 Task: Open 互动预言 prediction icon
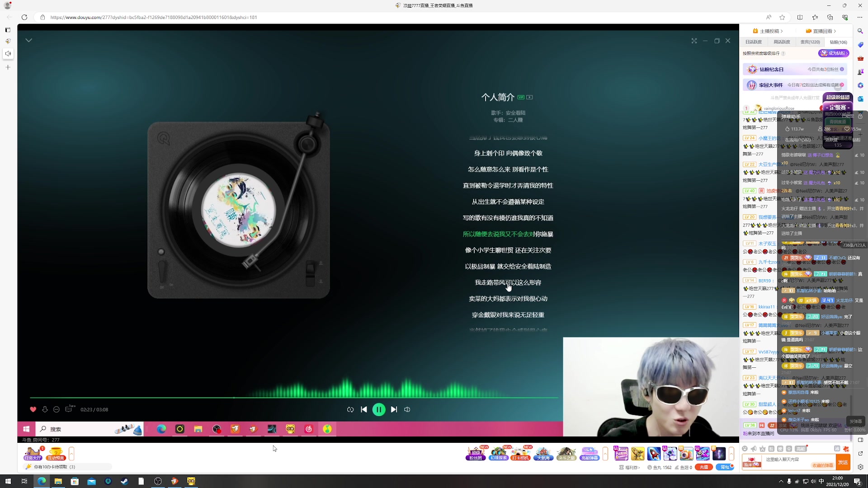56,453
